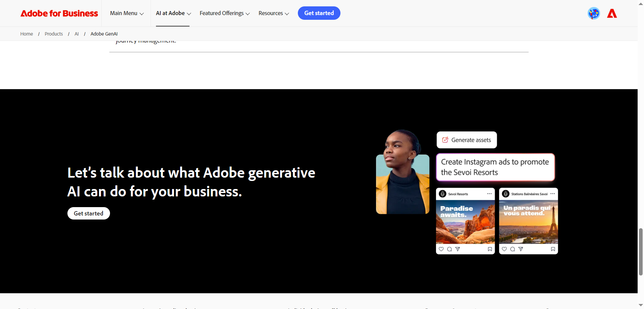Open the AI breadcrumb link
644x309 pixels.
tap(76, 34)
